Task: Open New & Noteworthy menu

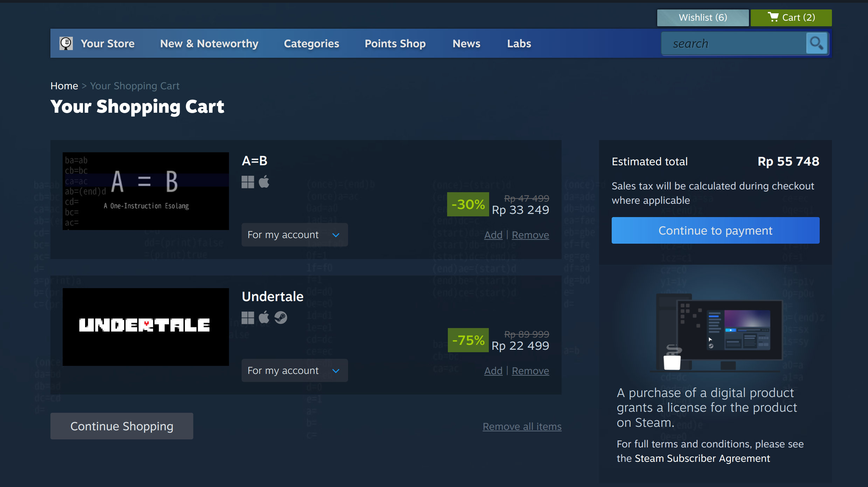Action: tap(209, 43)
